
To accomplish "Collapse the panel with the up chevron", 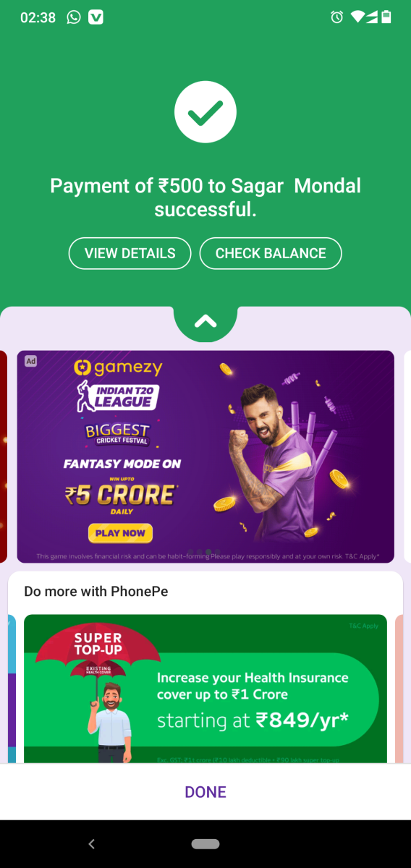I will pos(205,322).
